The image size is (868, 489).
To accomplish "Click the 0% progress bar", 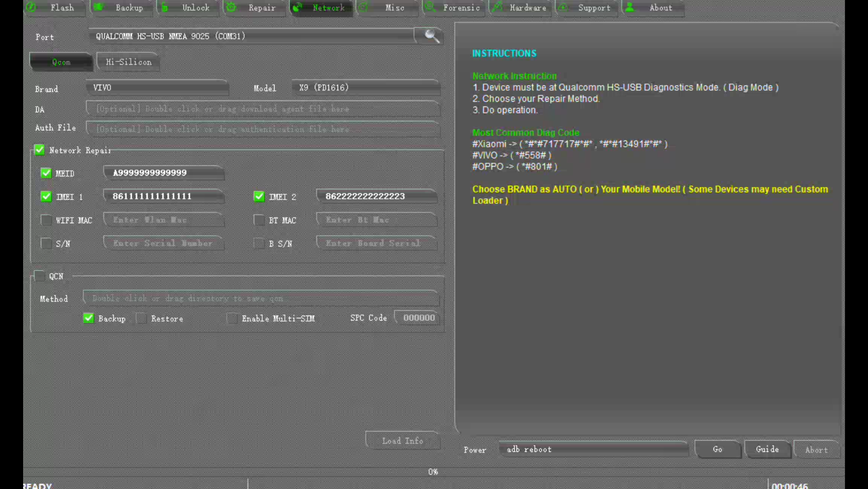I will (x=433, y=472).
